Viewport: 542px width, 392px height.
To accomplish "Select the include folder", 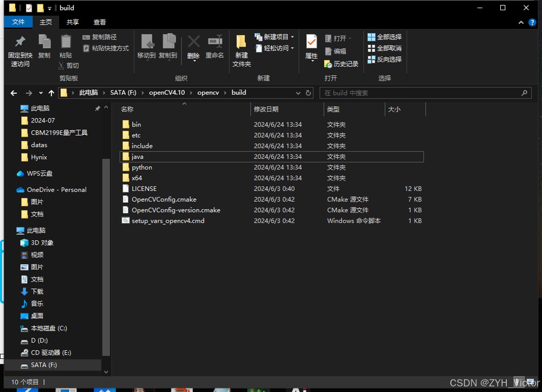I will tap(272, 146).
